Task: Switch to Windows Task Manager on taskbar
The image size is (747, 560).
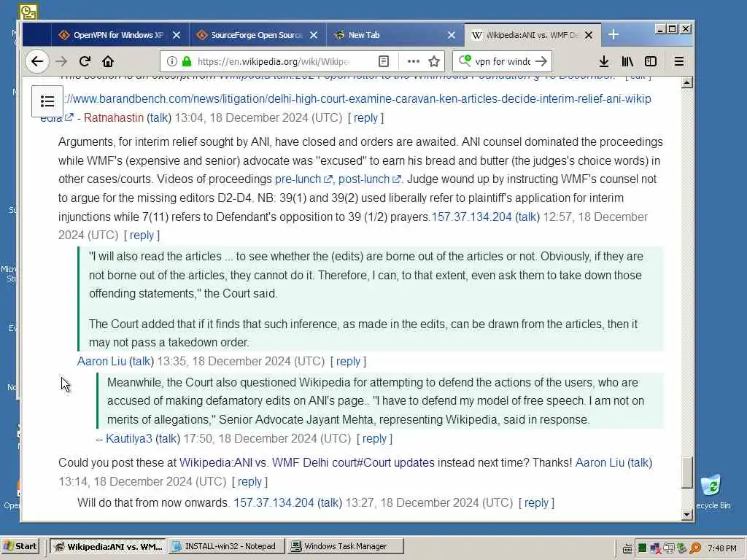Action: [345, 546]
